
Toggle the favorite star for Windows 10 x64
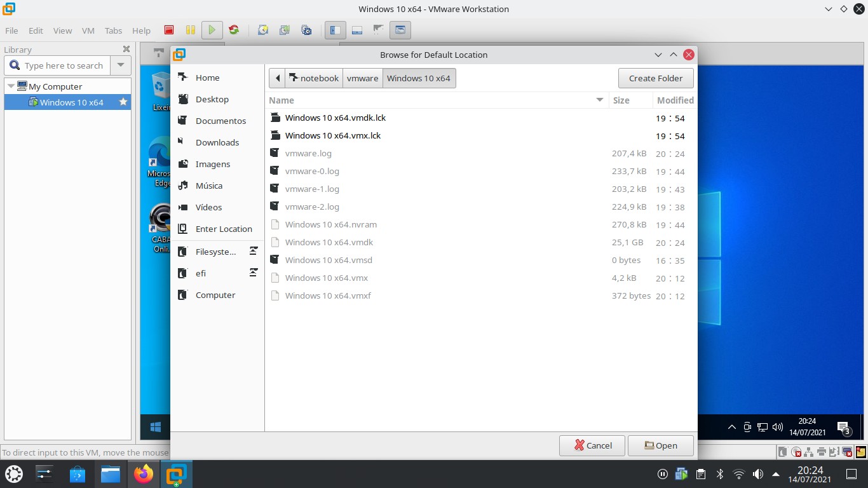pyautogui.click(x=123, y=102)
